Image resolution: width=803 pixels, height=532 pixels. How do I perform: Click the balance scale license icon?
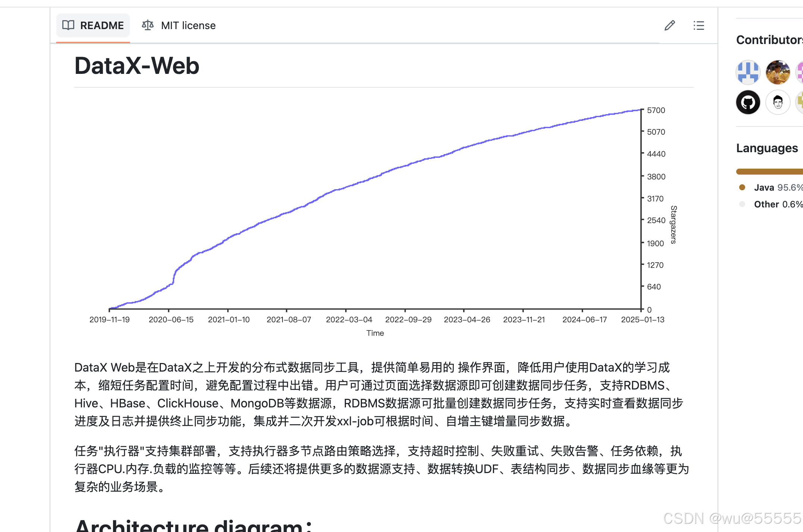pos(148,25)
